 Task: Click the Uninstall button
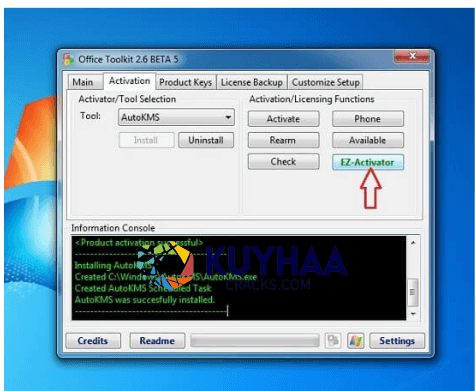coord(206,140)
